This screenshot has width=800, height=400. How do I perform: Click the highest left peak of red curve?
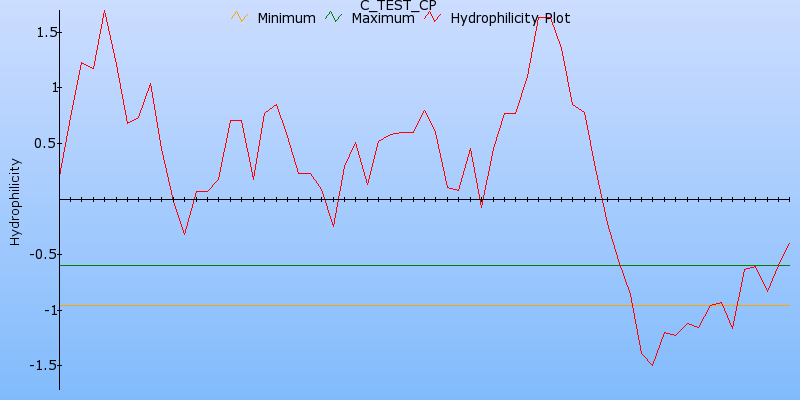click(104, 11)
